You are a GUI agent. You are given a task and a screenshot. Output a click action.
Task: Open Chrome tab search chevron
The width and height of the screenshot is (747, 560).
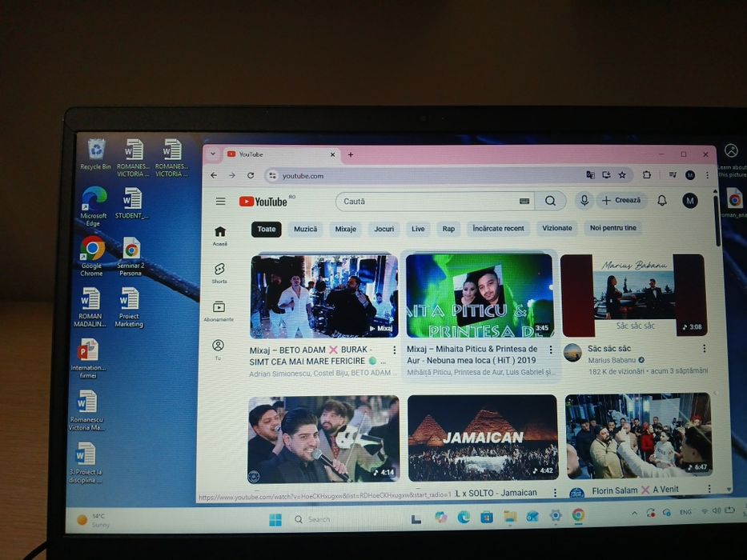[x=213, y=154]
